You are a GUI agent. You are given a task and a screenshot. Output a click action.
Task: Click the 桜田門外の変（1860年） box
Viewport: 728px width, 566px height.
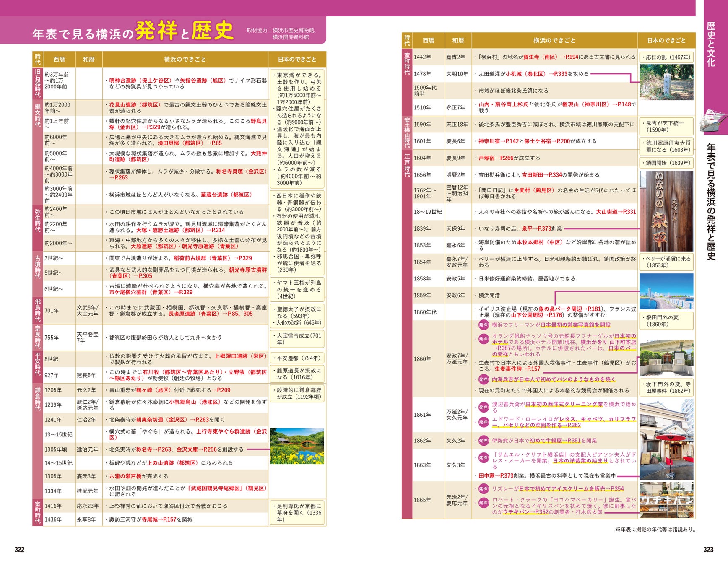666,321
